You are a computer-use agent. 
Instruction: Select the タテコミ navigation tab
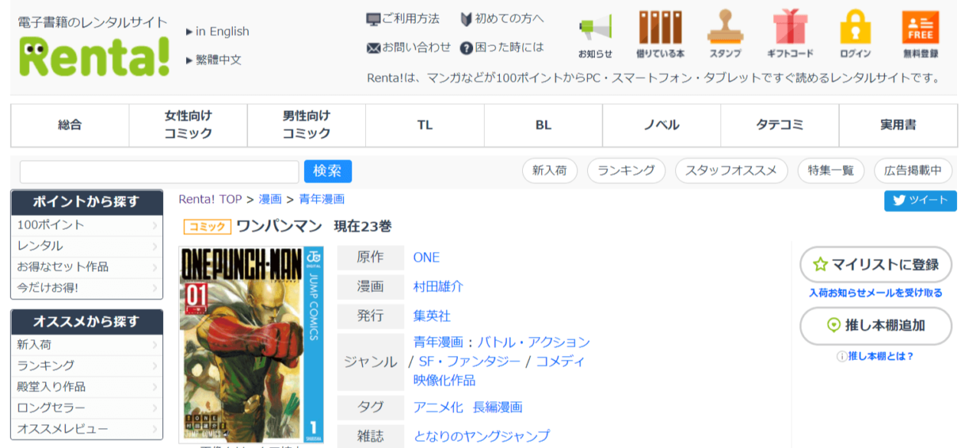(x=779, y=125)
